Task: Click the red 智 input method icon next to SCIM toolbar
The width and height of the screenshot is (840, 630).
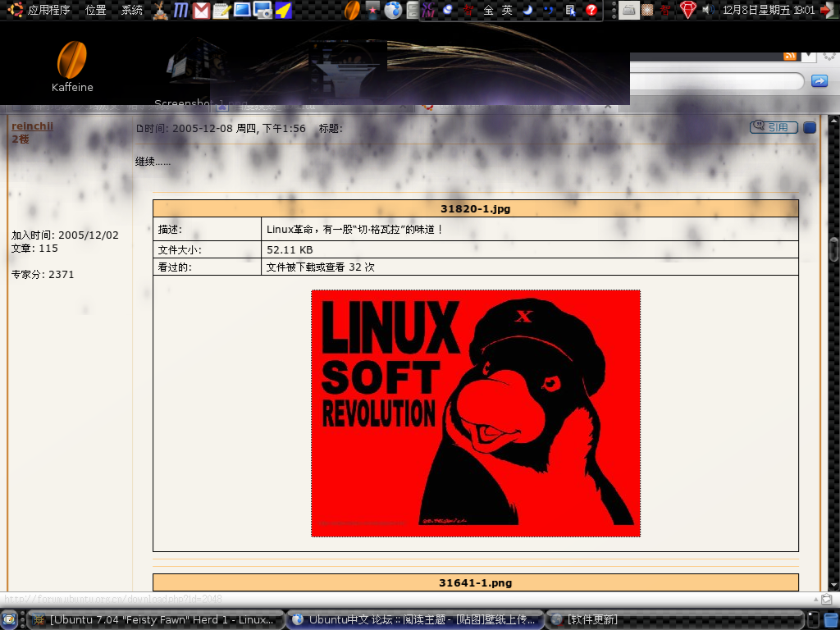Action: pyautogui.click(x=468, y=10)
